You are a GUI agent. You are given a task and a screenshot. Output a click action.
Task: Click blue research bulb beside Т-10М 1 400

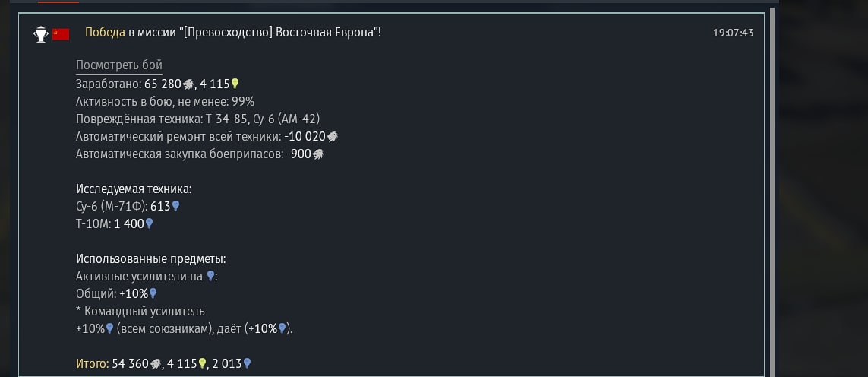pos(150,223)
